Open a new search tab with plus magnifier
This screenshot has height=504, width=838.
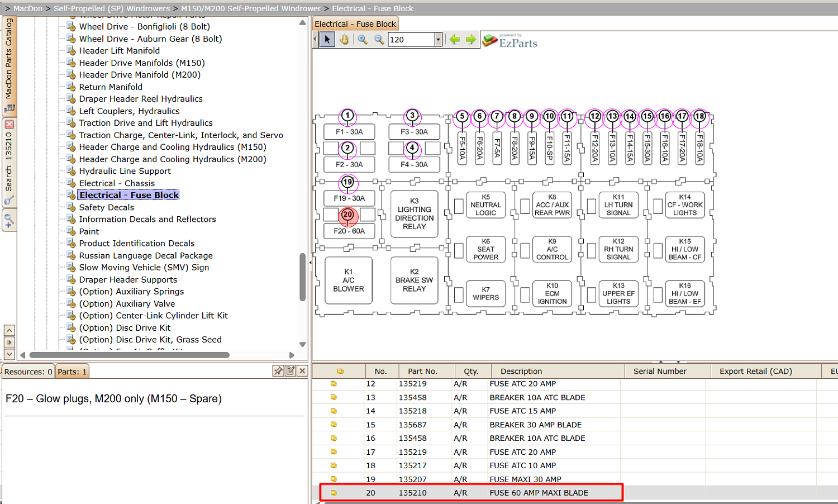[9, 220]
